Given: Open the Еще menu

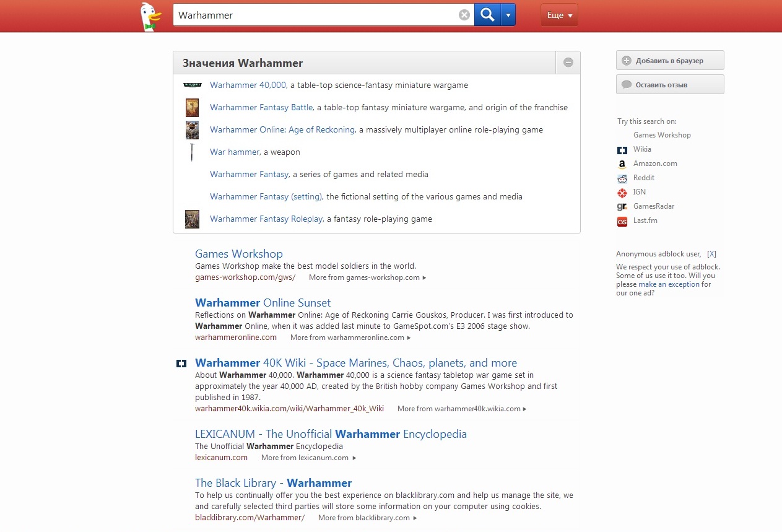Looking at the screenshot, I should [559, 15].
